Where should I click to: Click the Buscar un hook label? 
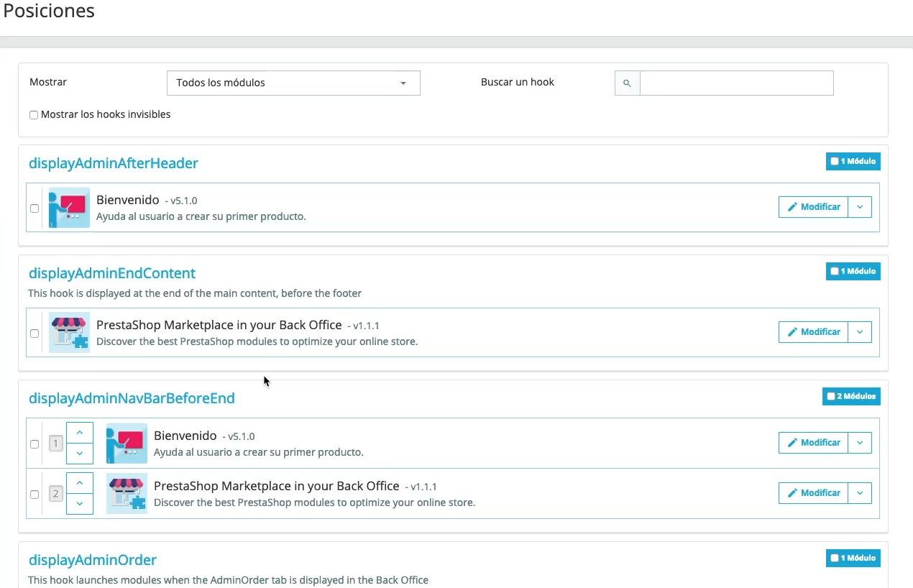point(518,82)
